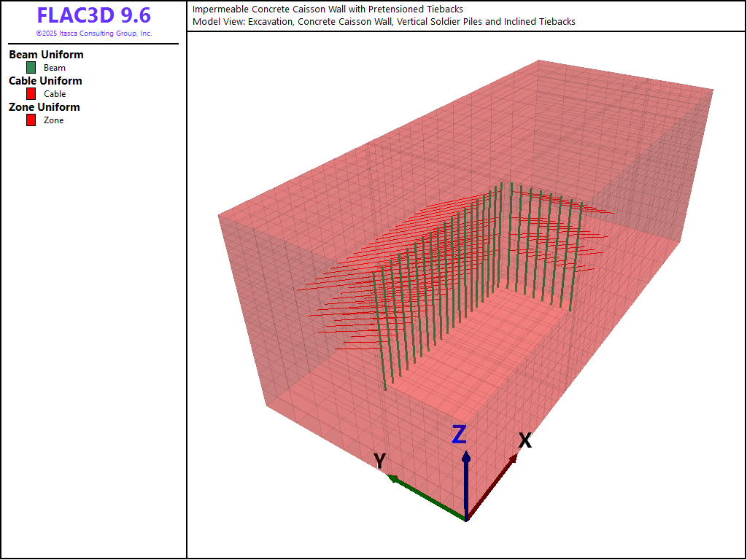Click the 'Model View' subtitle line

coord(384,22)
